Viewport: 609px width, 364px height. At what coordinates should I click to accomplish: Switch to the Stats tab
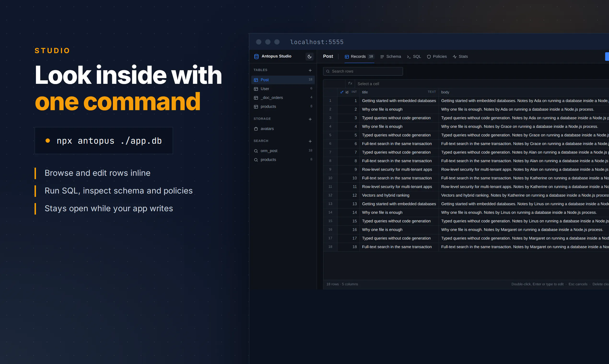point(460,57)
